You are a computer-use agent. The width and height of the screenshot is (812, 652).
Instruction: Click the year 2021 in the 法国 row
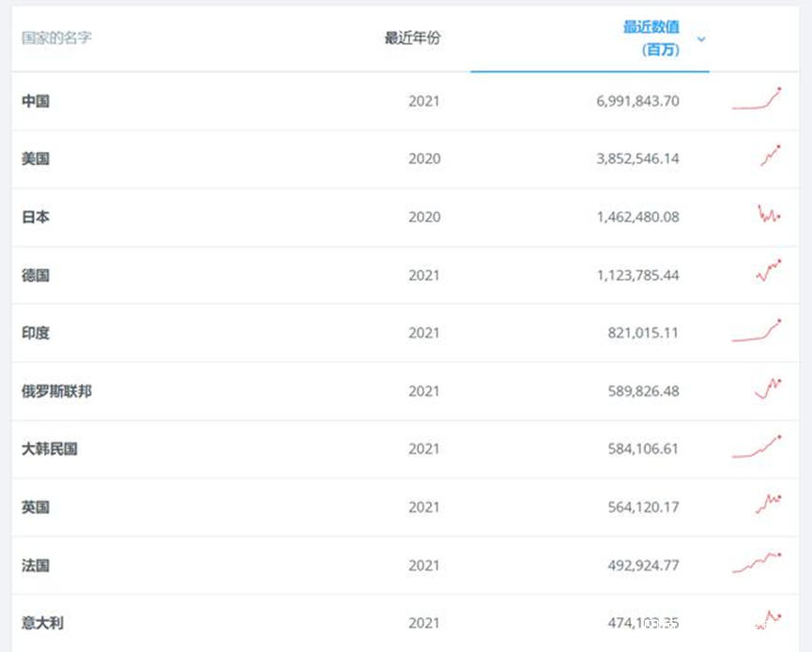coord(424,566)
